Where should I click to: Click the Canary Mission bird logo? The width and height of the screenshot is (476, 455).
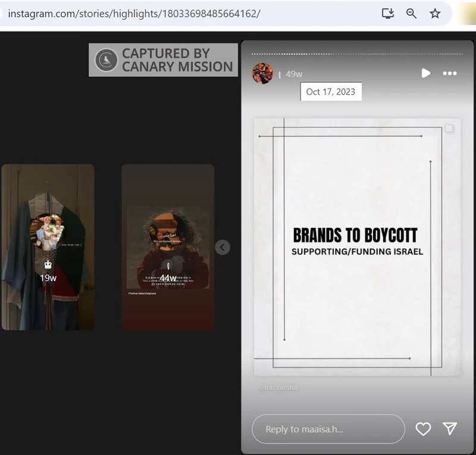point(107,60)
